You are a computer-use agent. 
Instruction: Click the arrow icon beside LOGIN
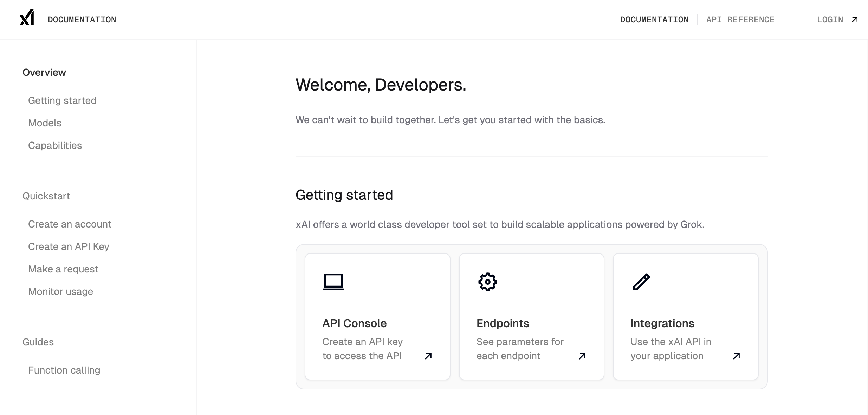click(855, 20)
